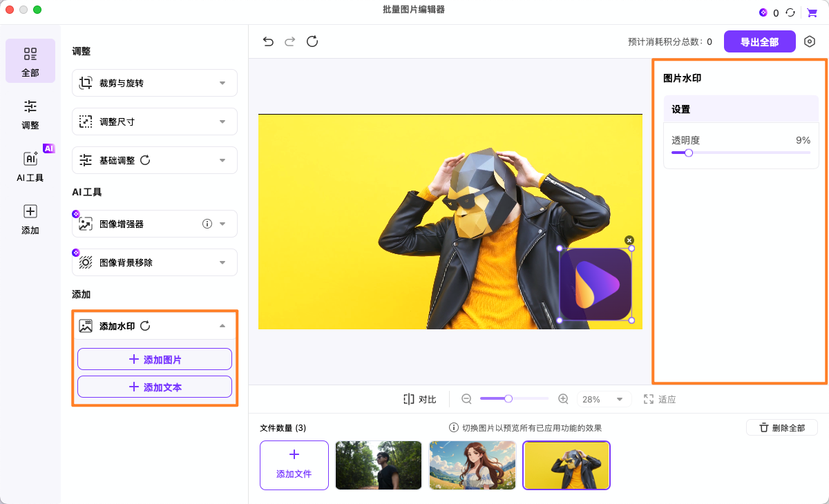Switch to the 添加 sidebar section

point(30,220)
